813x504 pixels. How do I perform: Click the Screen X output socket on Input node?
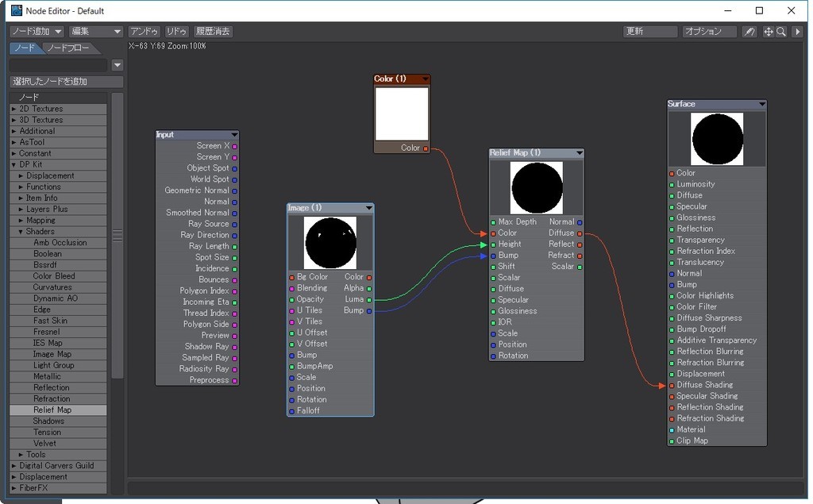(x=234, y=146)
